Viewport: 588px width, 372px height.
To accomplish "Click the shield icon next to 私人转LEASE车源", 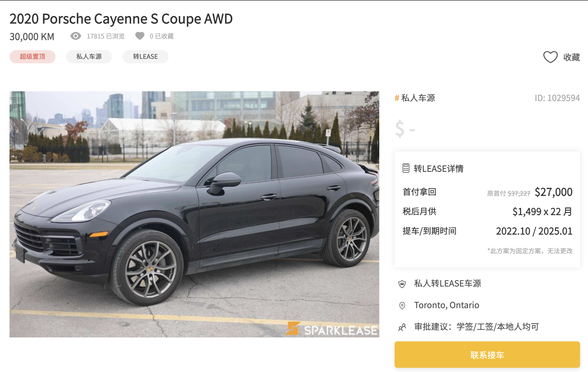I will 402,284.
